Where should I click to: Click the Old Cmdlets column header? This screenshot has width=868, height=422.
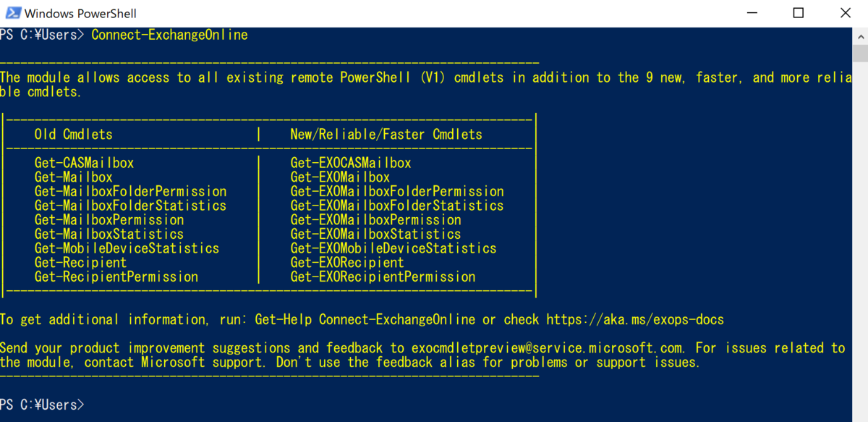tap(73, 134)
